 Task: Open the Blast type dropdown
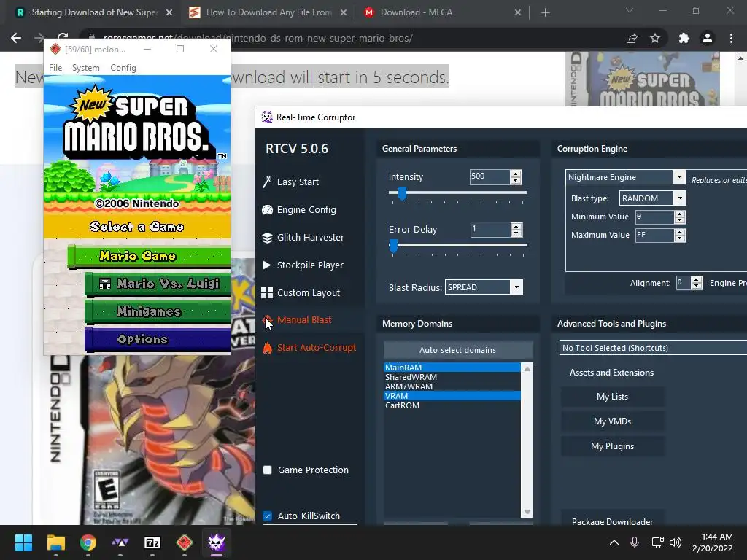pyautogui.click(x=680, y=198)
